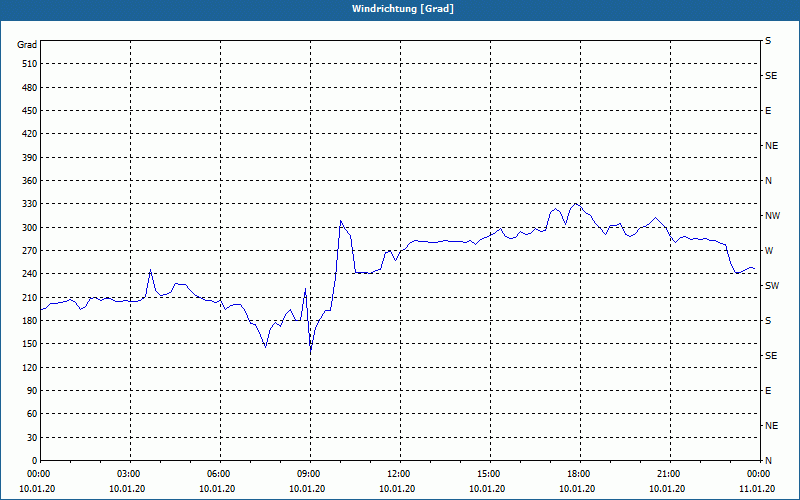Viewport: 800px width, 500px height.
Task: Click the 09:00 time label
Action: pos(310,474)
